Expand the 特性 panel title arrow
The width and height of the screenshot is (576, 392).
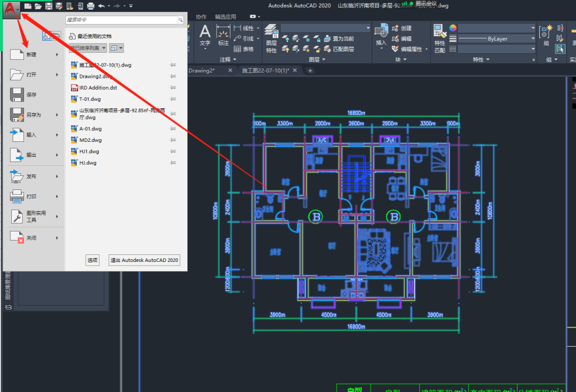488,60
